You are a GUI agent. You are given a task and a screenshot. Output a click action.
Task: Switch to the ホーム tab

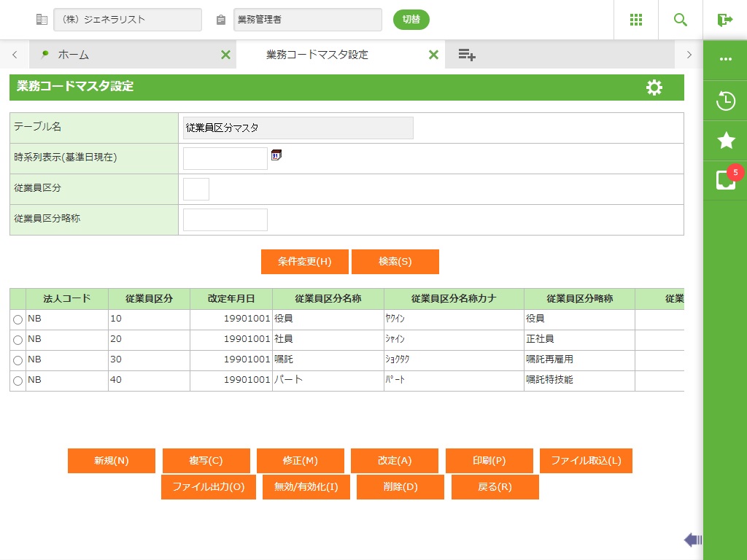click(73, 55)
